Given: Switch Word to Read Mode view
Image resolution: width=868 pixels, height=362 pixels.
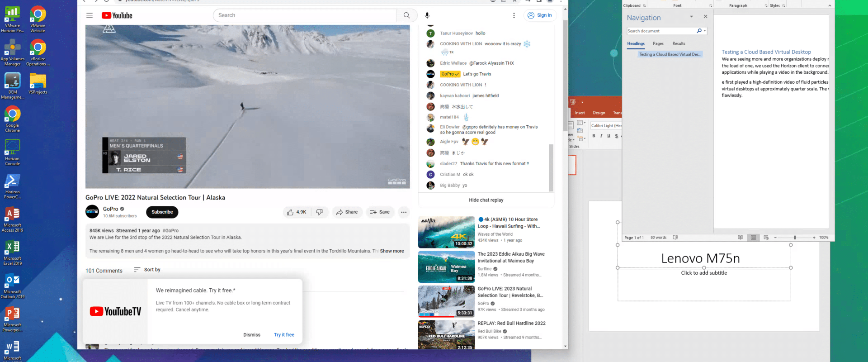Looking at the screenshot, I should click(741, 238).
